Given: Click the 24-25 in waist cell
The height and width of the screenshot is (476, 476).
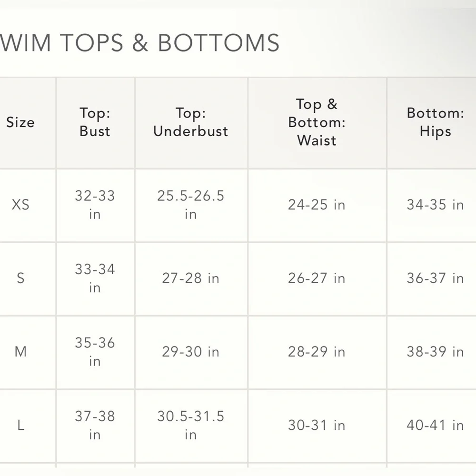Looking at the screenshot, I should 317,205.
